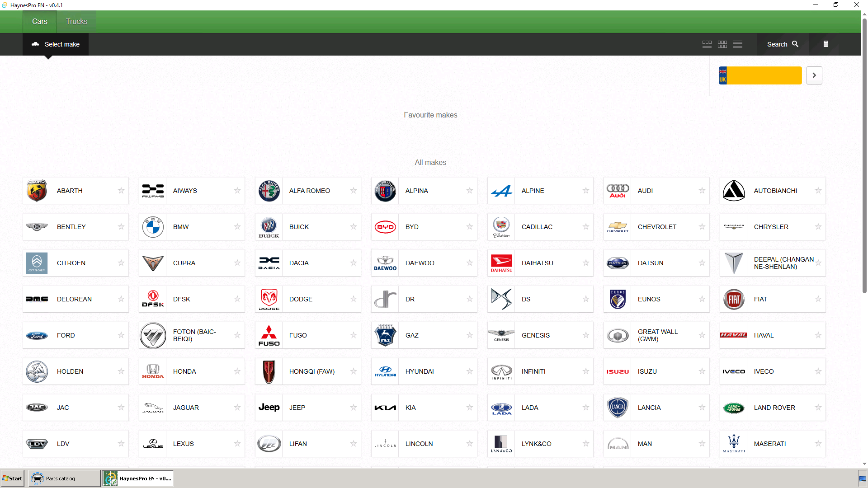The height and width of the screenshot is (488, 868).
Task: Select the Citroen logo tile
Action: click(x=37, y=263)
